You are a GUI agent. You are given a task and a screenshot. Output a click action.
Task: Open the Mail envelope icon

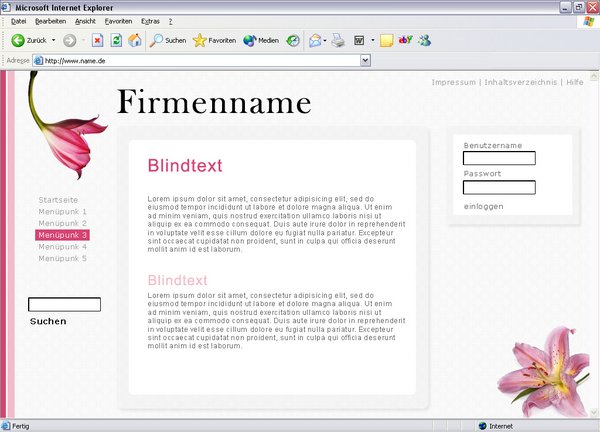pyautogui.click(x=315, y=40)
